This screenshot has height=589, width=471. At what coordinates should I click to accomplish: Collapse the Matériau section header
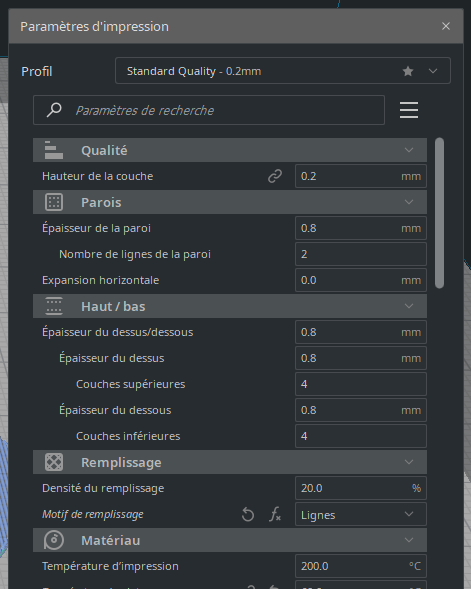[230, 540]
